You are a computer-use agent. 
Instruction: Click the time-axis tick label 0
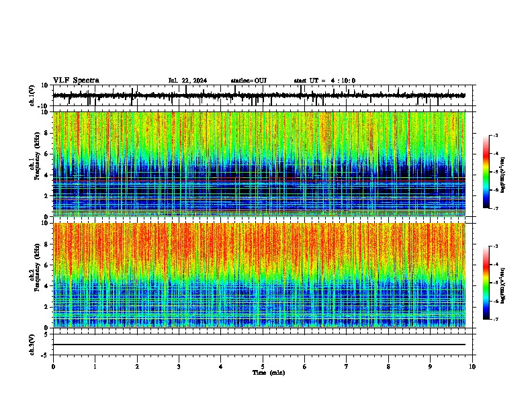(53, 367)
